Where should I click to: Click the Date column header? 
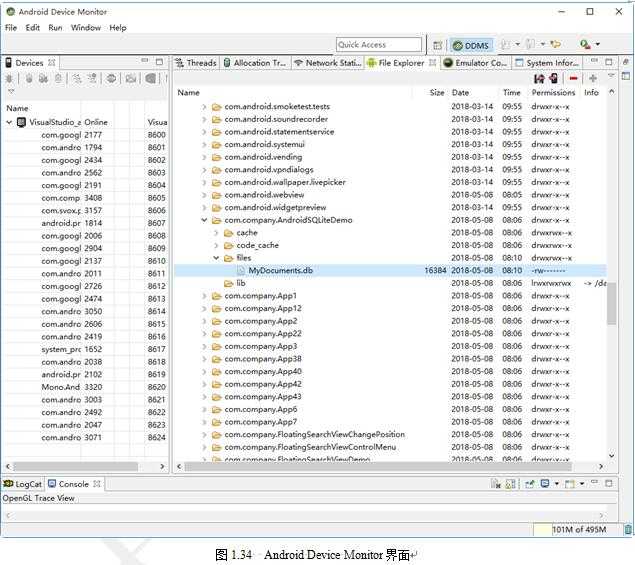pyautogui.click(x=460, y=93)
